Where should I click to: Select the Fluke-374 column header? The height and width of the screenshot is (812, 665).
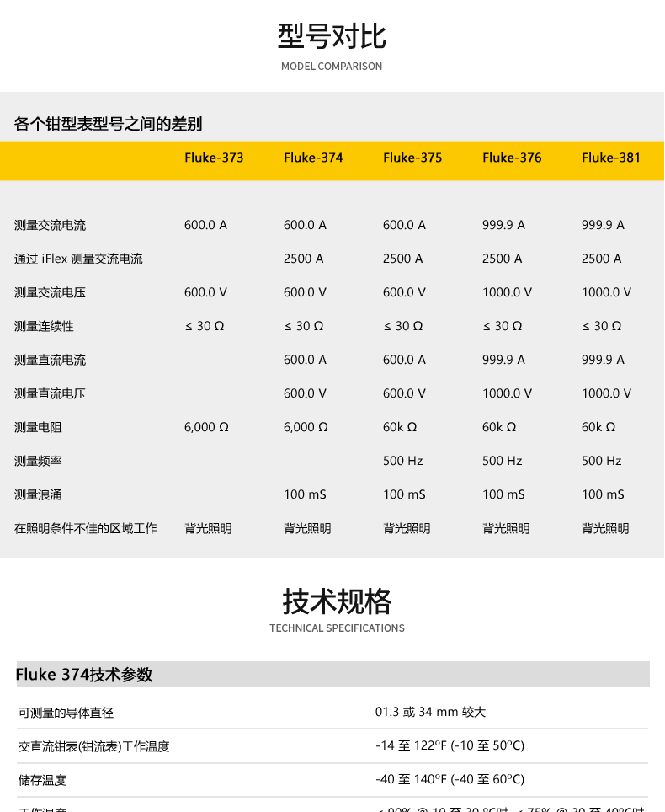tap(313, 158)
